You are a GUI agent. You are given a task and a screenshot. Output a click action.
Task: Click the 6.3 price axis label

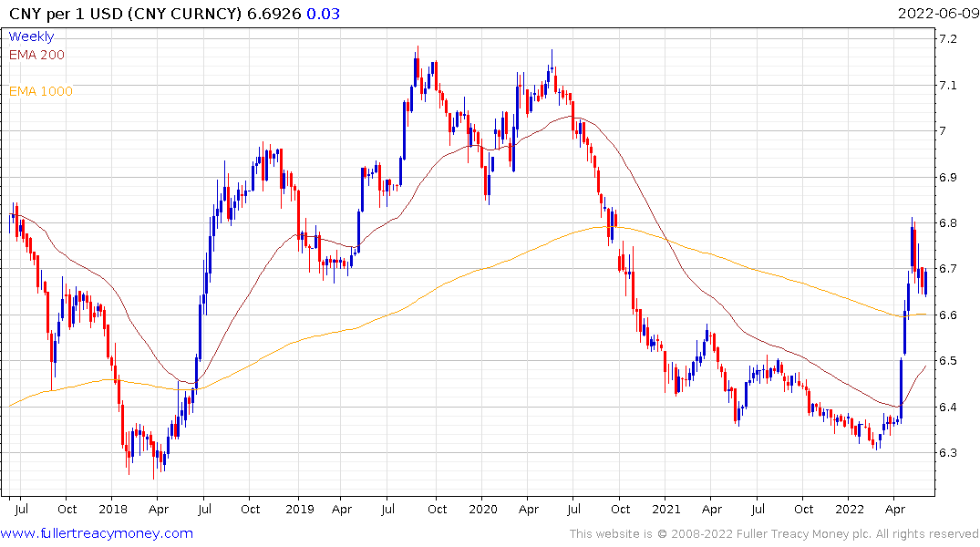pyautogui.click(x=947, y=452)
